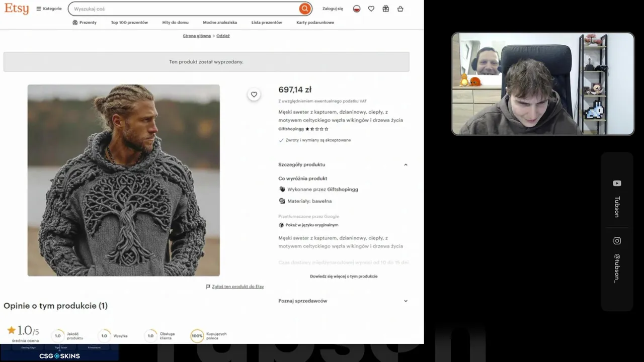Open the Kategorie hamburger menu
The height and width of the screenshot is (362, 644).
(49, 9)
